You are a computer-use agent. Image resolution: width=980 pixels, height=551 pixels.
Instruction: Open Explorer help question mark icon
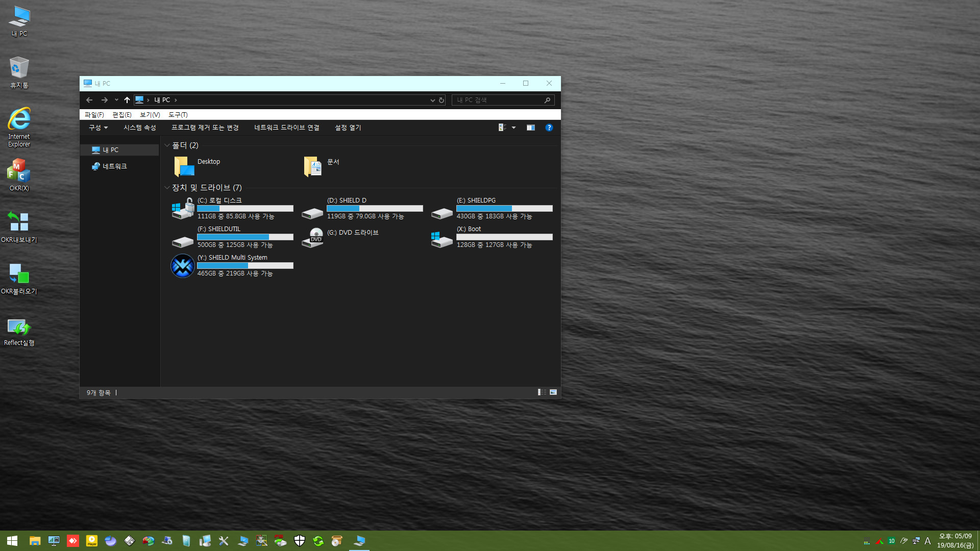pos(549,128)
